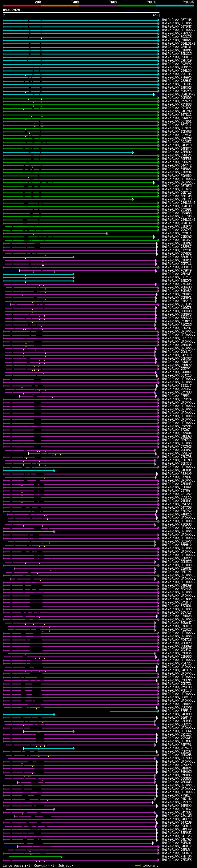The image size is (197, 868).
Task: Click the =100char. scale legend
Action: (147, 866)
